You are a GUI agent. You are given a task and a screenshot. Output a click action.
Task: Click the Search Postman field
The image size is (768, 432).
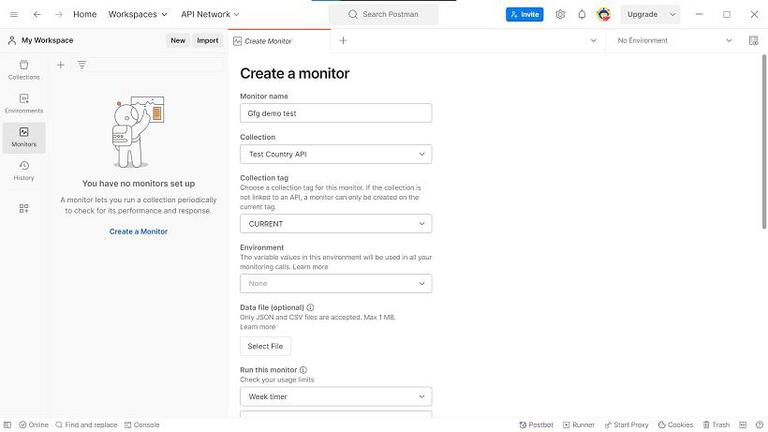click(384, 15)
